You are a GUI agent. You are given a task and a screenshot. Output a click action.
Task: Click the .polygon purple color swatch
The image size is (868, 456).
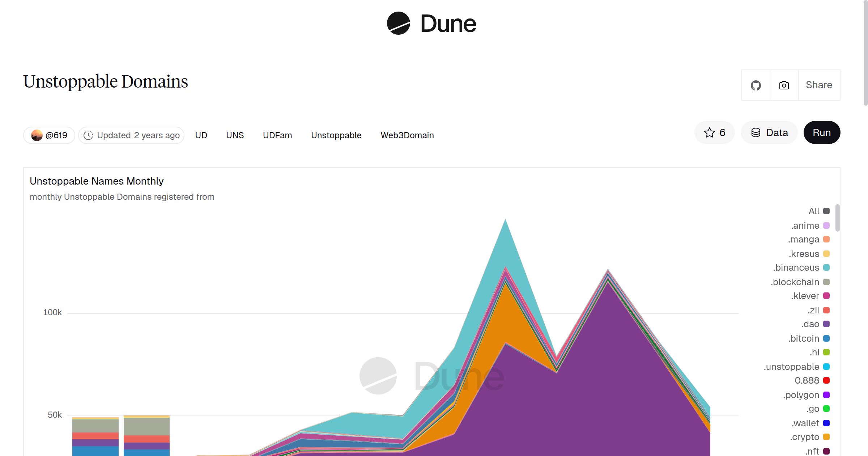tap(826, 394)
